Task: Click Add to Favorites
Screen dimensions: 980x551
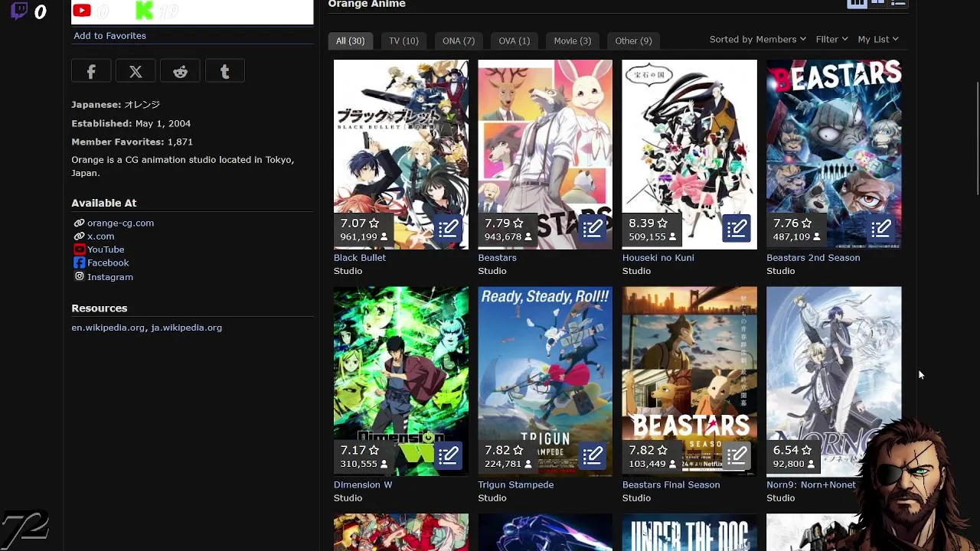Action: click(x=109, y=35)
